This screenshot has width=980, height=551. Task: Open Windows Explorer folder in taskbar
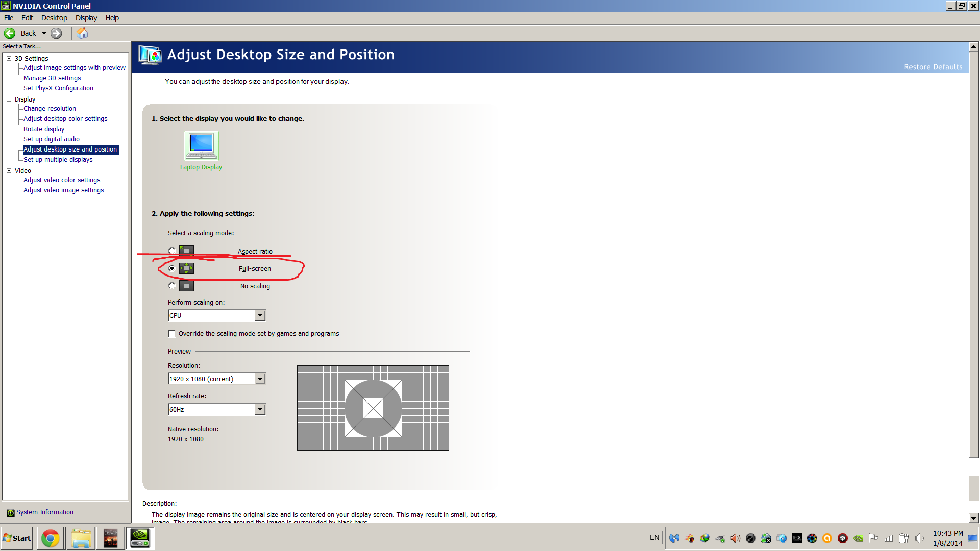pos(81,538)
